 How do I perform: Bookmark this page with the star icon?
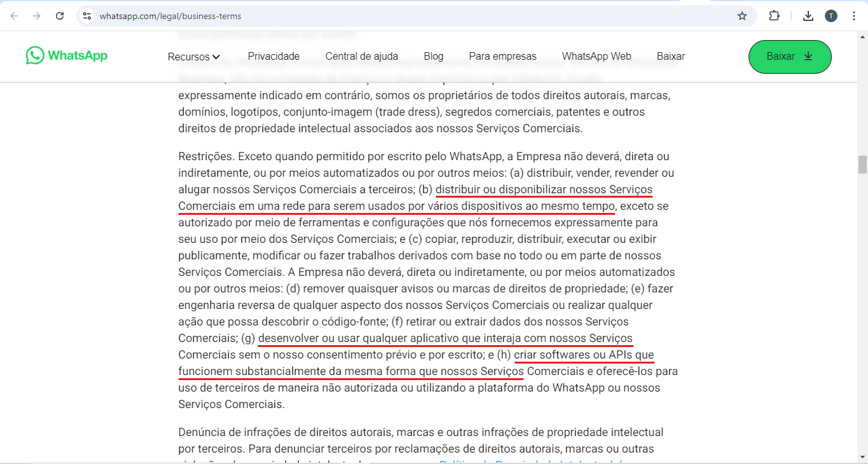(742, 16)
